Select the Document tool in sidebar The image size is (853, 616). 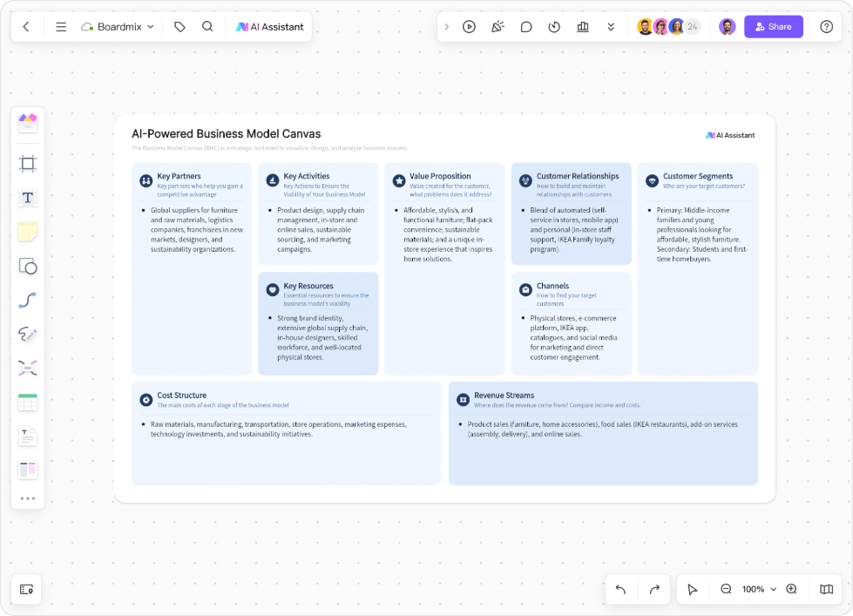28,437
